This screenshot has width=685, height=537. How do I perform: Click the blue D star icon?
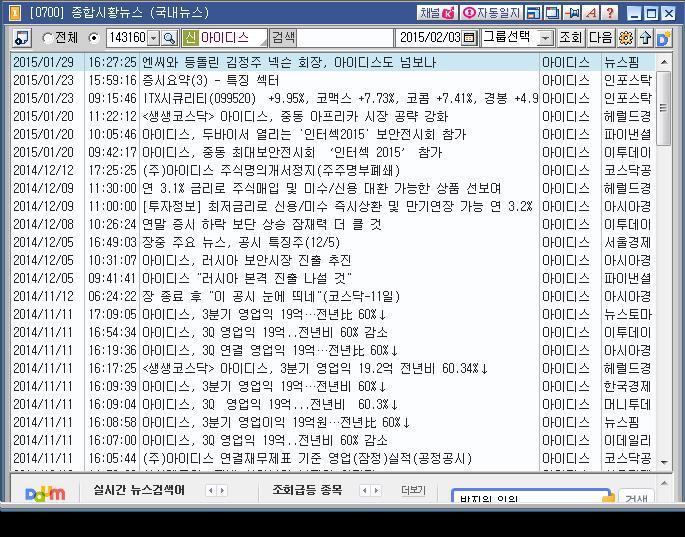664,38
